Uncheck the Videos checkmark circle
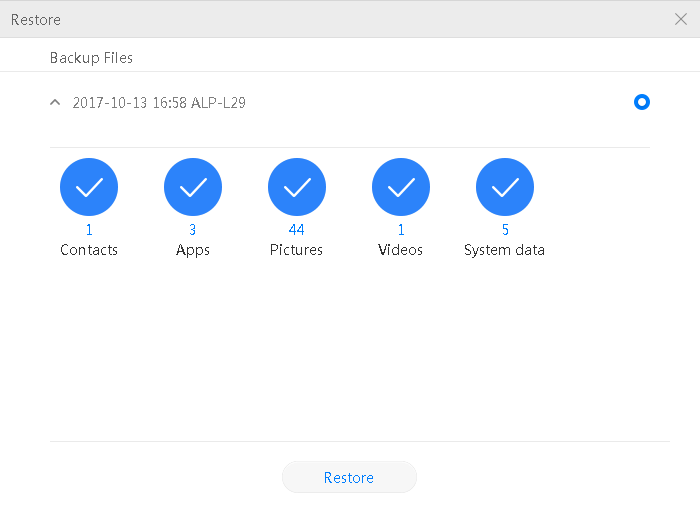Viewport: 700px width, 522px height. click(x=401, y=187)
